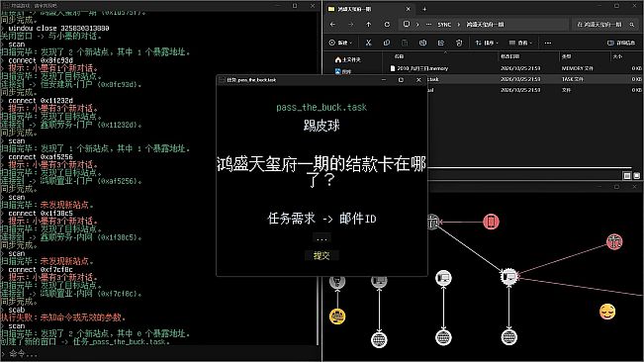Viewport: 644px width, 362px height.
Task: Delete the selected file with trash icon
Action: (459, 43)
